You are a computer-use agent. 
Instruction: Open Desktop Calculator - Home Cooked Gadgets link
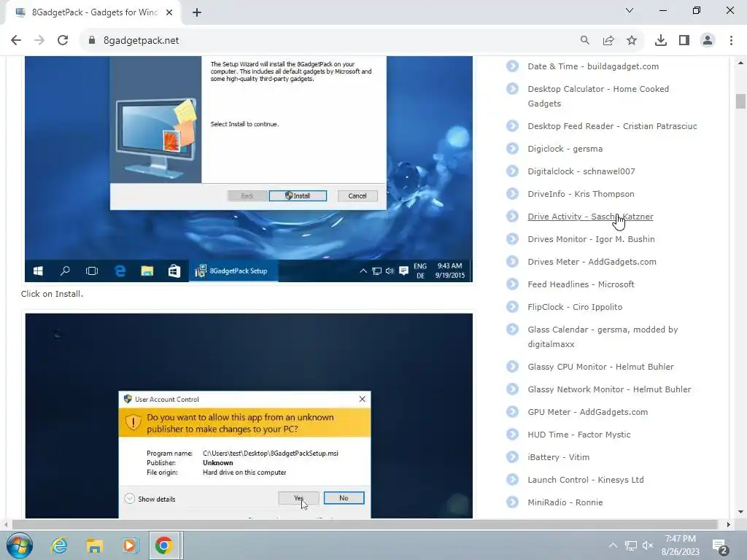(598, 96)
